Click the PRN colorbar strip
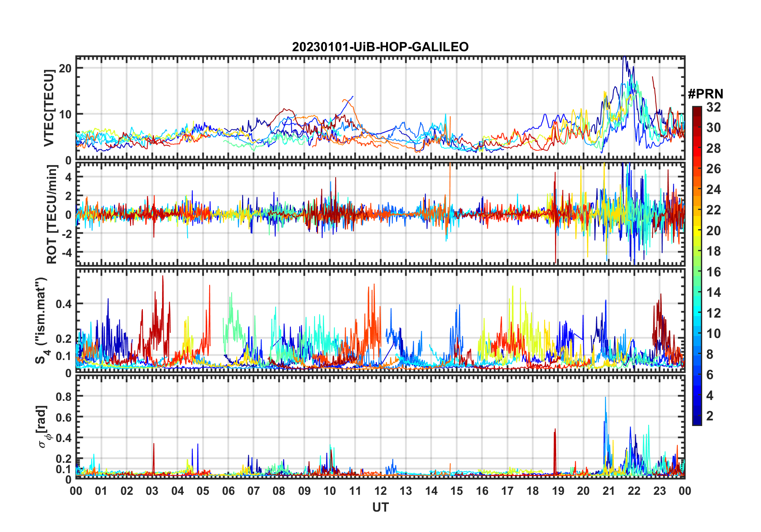This screenshot has height=532, width=761. tap(697, 266)
